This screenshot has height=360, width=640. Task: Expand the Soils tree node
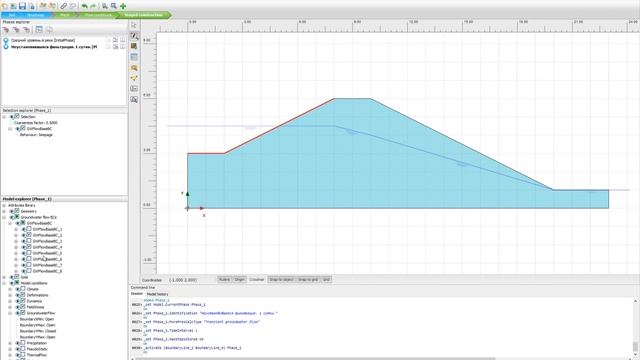(4, 277)
